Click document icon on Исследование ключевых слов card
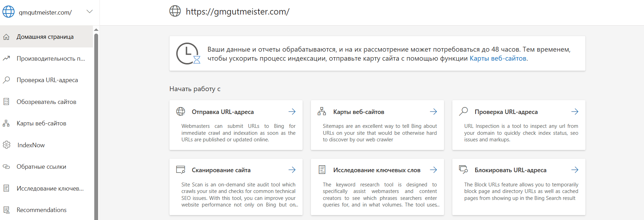This screenshot has height=220, width=644. click(322, 170)
